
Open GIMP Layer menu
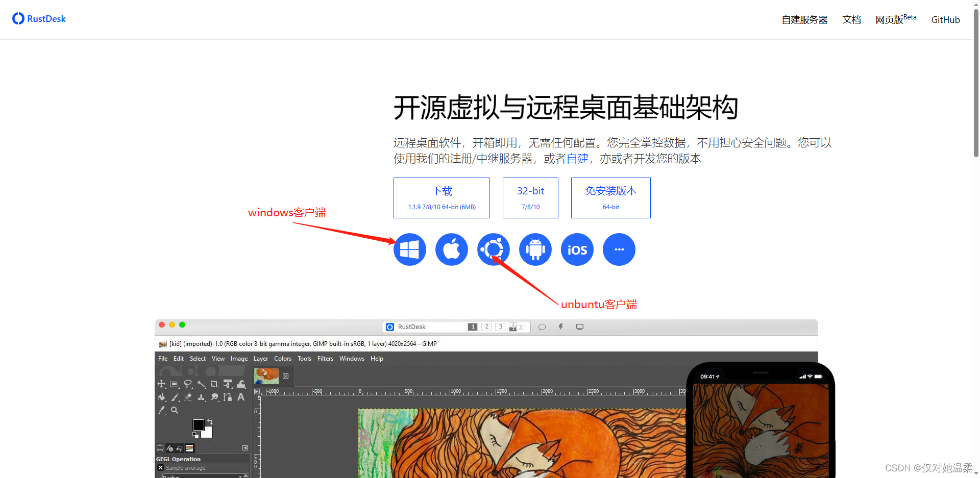[x=261, y=359]
